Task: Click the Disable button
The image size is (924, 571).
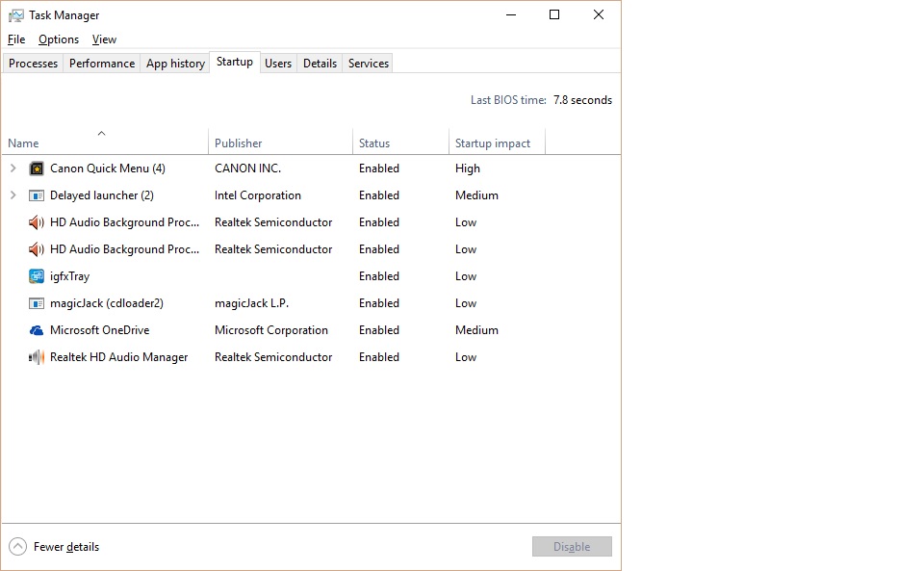Action: point(572,547)
